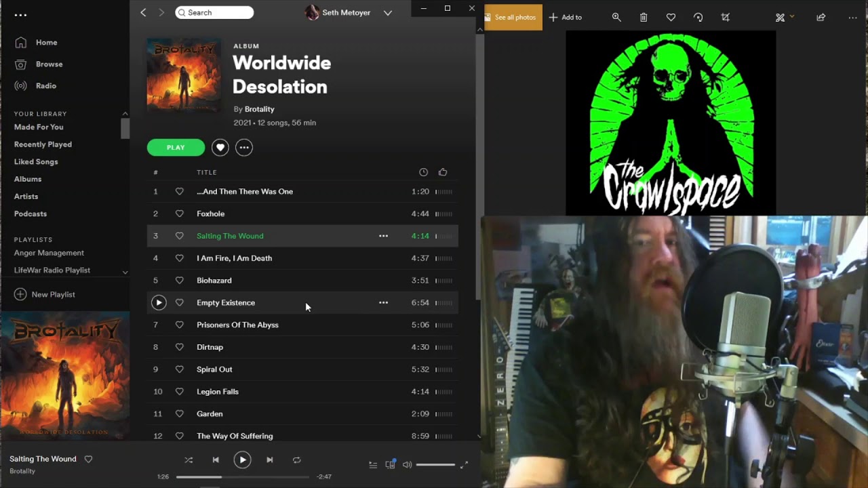The width and height of the screenshot is (868, 488).
Task: Open Anger Management playlist
Action: point(49,253)
